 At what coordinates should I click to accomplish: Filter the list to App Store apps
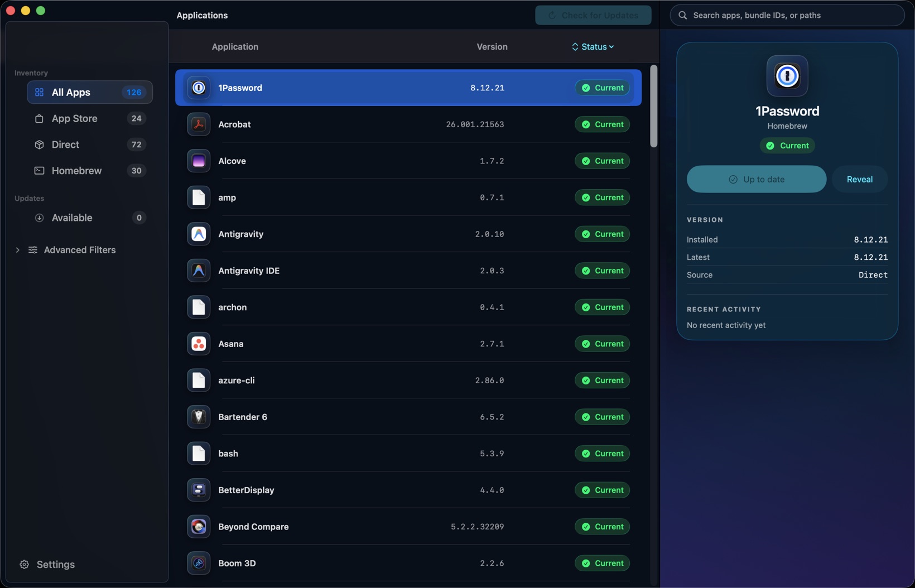[x=90, y=118]
